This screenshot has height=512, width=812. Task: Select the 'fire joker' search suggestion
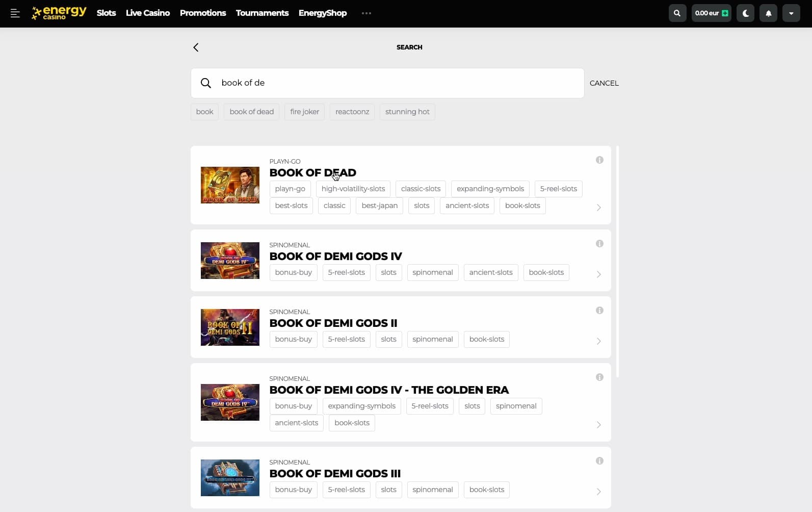coord(304,112)
